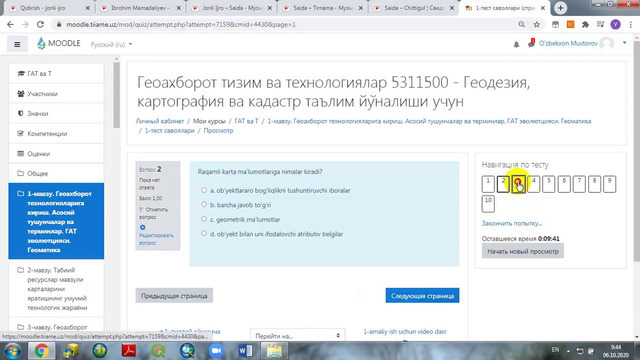Open Windows Start menu
The image size is (640, 360).
pyautogui.click(x=12, y=351)
